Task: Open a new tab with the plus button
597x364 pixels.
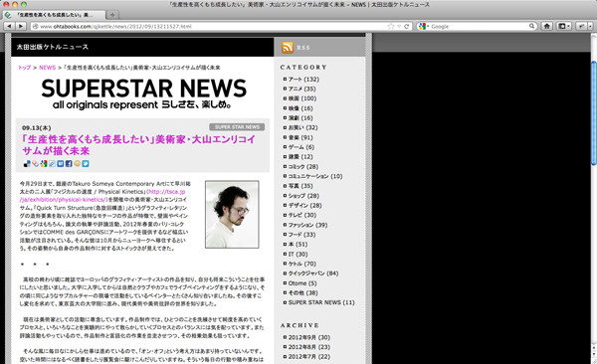Action: [112, 15]
